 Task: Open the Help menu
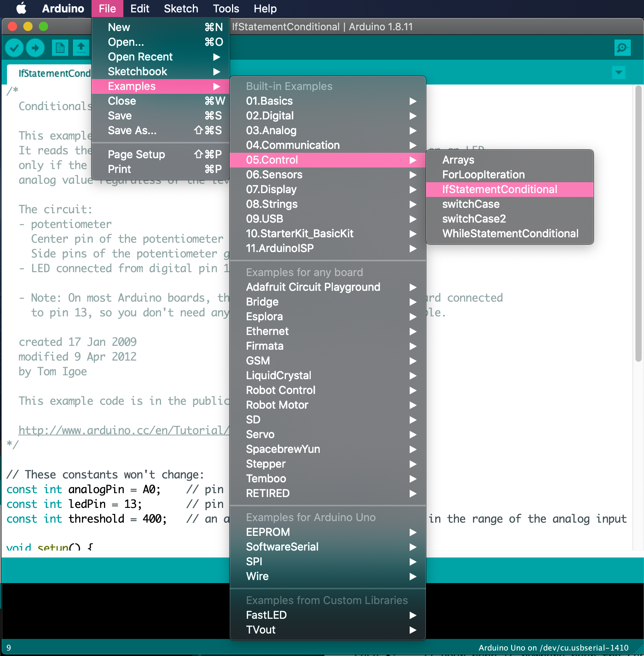click(x=265, y=9)
